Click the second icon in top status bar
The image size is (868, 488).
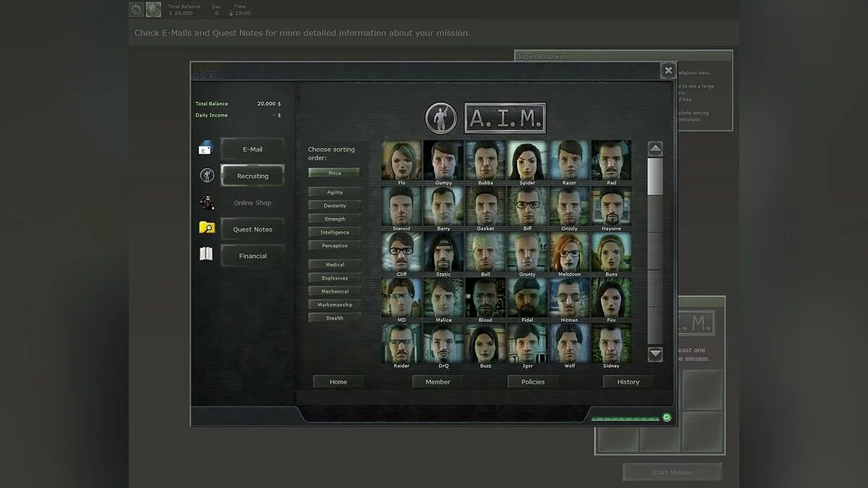click(153, 9)
